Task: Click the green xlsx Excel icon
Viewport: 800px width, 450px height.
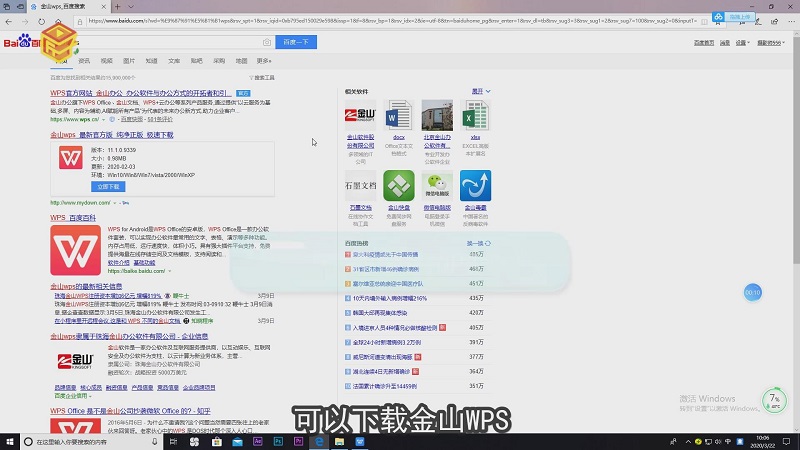Action: point(475,116)
